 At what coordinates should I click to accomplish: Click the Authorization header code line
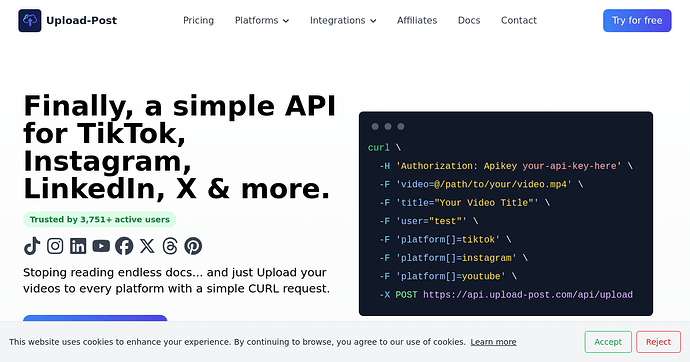506,166
